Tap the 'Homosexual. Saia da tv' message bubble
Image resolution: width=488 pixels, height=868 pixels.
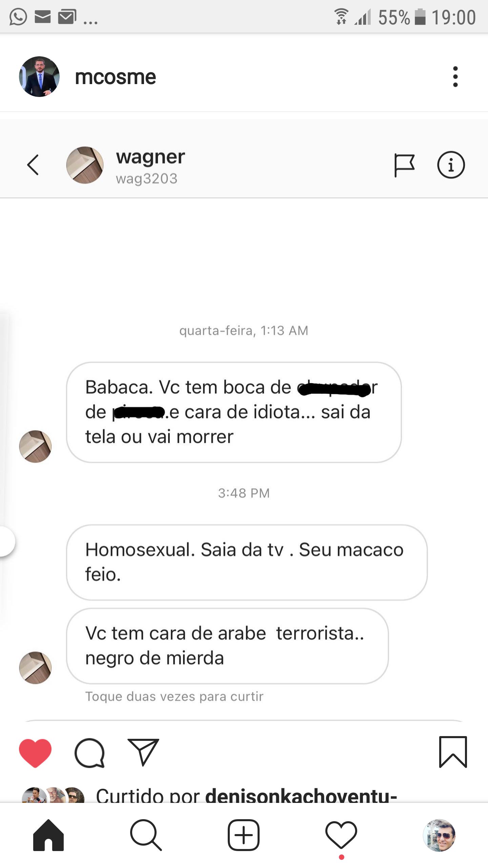247,563
